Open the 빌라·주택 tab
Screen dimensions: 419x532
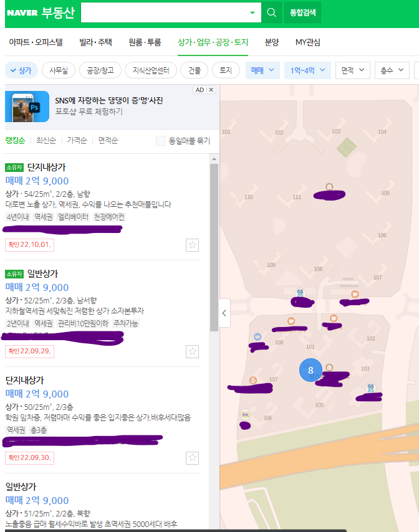click(x=95, y=42)
